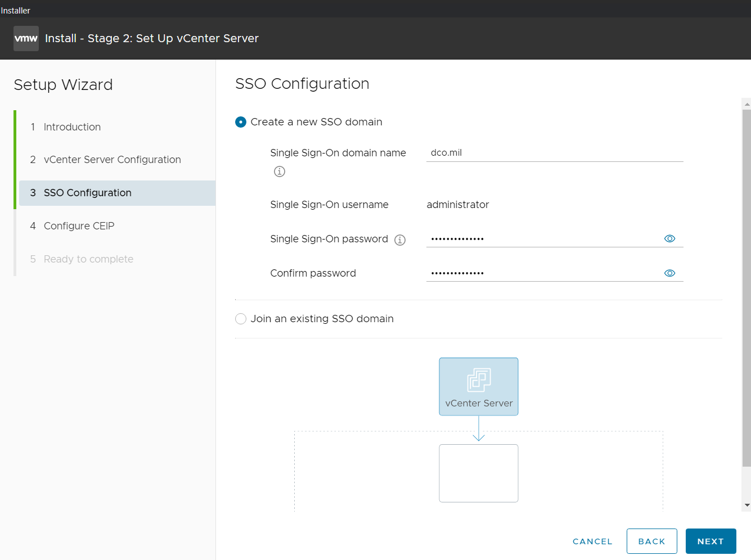Reveal the Single Sign-On password with eye icon
This screenshot has width=751, height=560.
(x=669, y=238)
